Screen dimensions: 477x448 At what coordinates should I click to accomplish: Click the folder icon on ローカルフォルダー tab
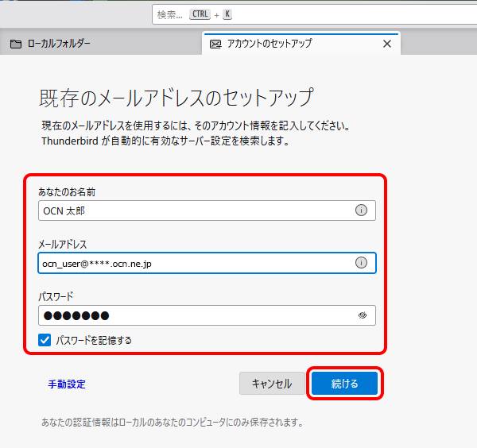pyautogui.click(x=16, y=44)
